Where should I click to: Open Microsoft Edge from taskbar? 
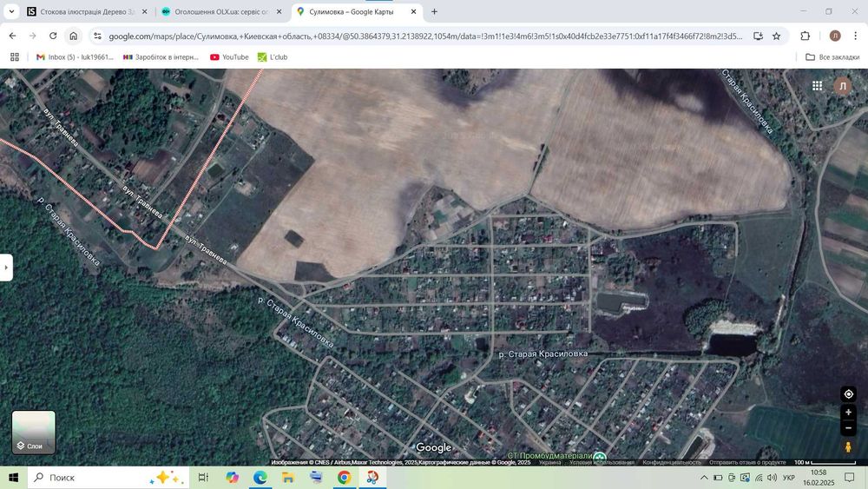260,478
